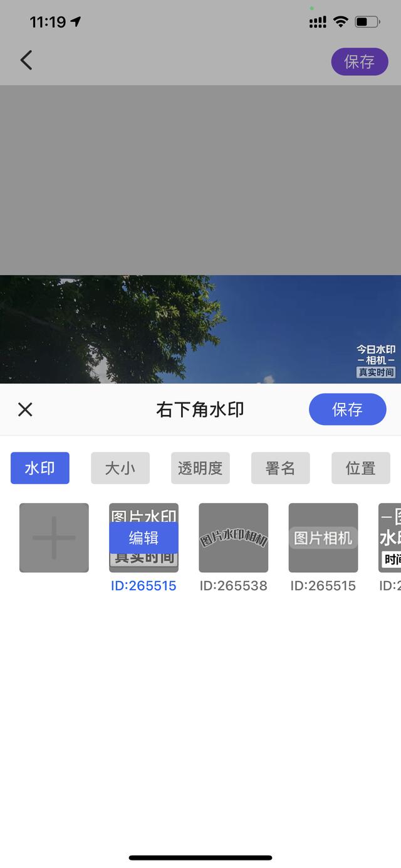Choose the 图片相机 pill-style watermark
Screen dimensions: 401x868
click(323, 538)
